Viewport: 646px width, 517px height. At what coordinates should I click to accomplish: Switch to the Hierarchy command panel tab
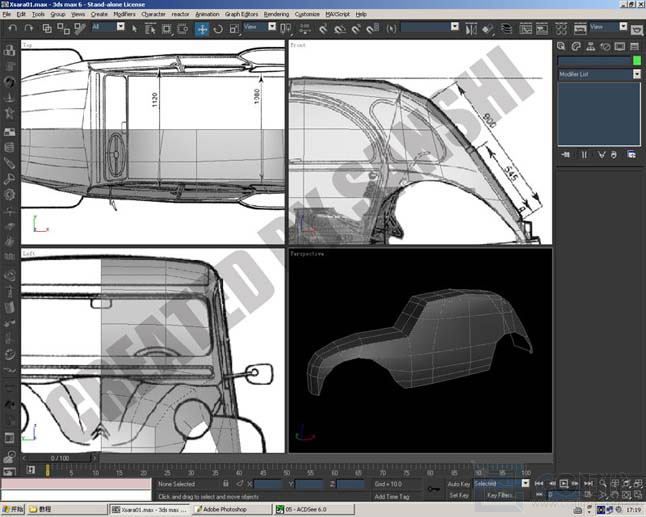click(590, 46)
